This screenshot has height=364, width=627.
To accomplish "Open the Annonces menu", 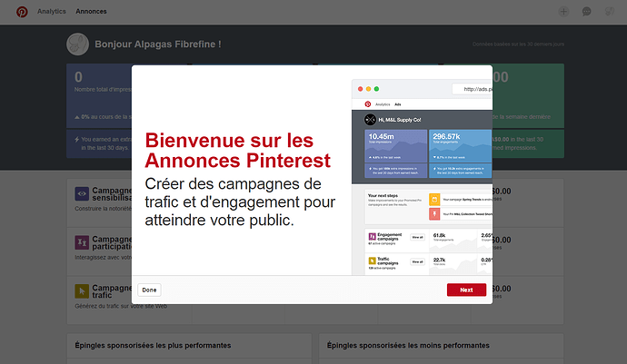I will [91, 11].
